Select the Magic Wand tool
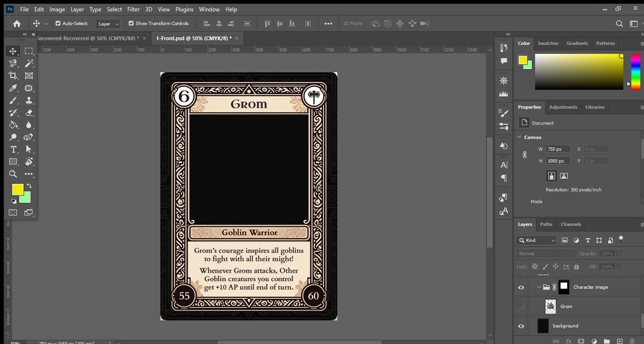Viewport: 644px width, 344px height. (29, 63)
